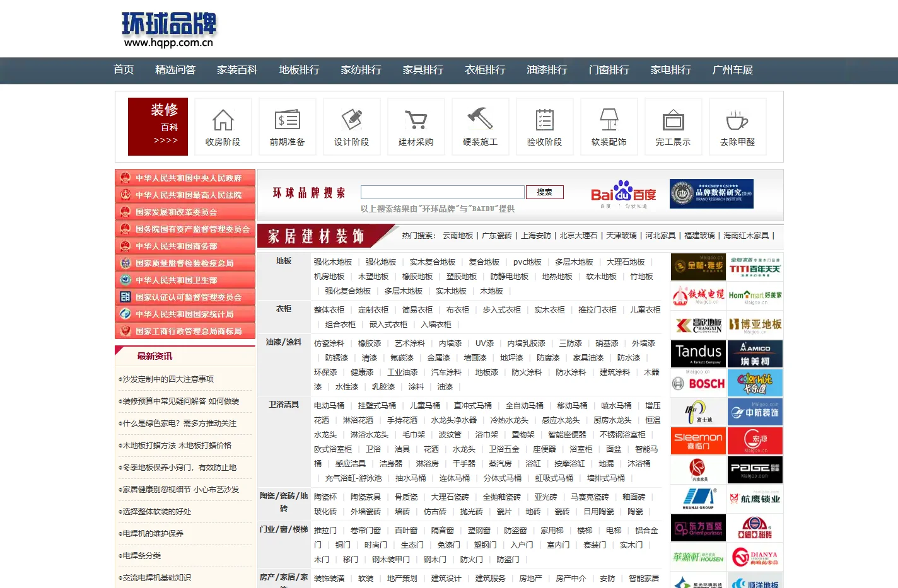Open news item 沙发定制中的四大注意事项
Screen dimensions: 898x588
168,379
